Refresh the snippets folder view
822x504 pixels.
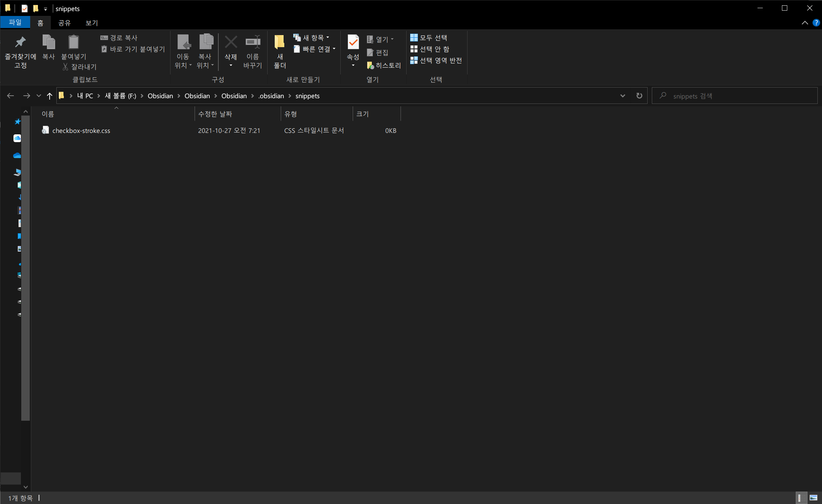639,96
